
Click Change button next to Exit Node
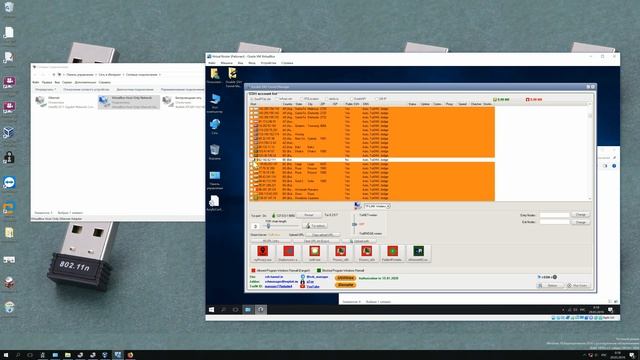pos(580,222)
